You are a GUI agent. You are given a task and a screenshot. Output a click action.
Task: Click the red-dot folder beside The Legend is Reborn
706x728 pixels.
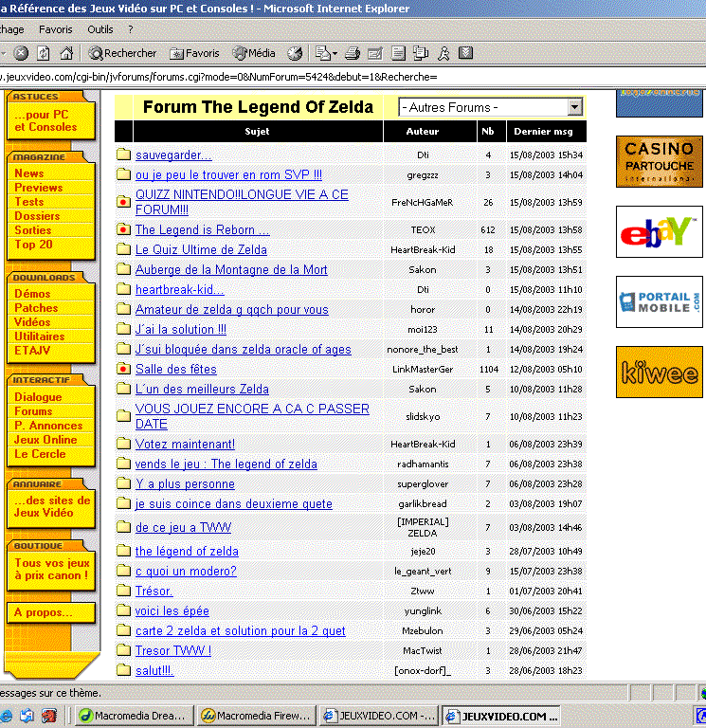(123, 229)
